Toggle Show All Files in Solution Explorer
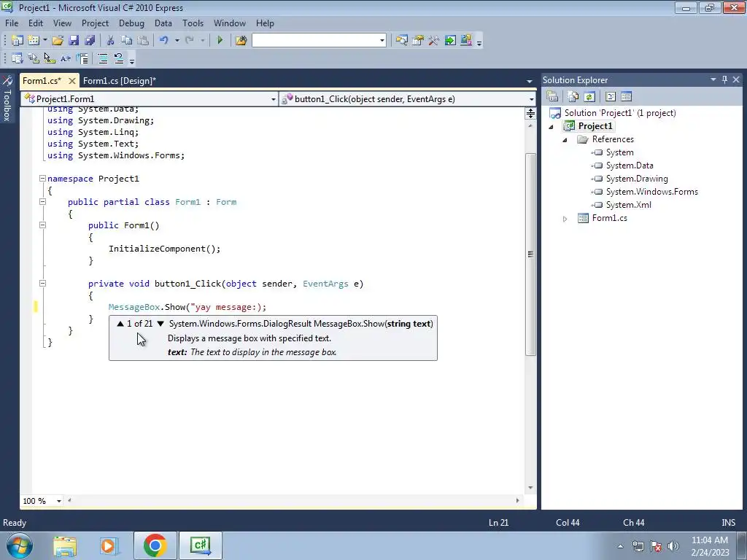The image size is (747, 560). coord(573,97)
